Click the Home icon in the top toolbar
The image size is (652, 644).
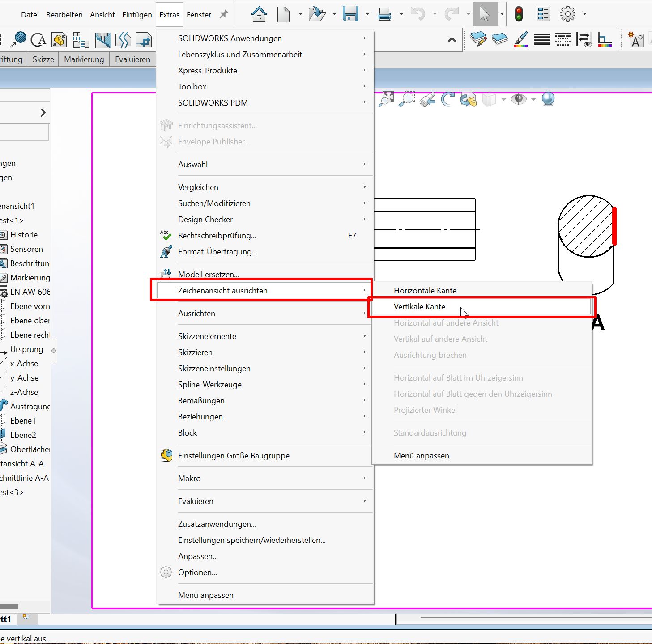click(259, 14)
